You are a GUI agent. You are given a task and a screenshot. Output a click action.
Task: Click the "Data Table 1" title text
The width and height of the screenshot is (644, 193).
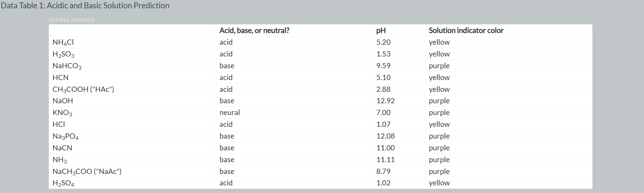(x=85, y=6)
